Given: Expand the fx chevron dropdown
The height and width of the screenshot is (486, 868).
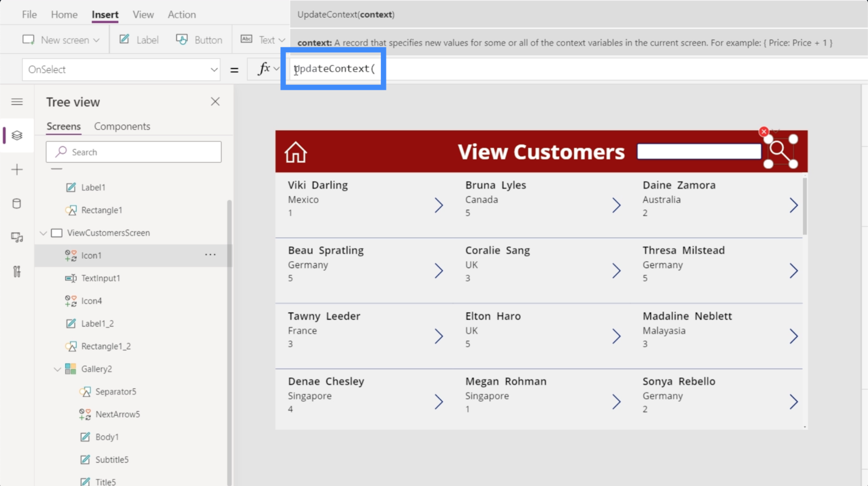Looking at the screenshot, I should coord(276,69).
